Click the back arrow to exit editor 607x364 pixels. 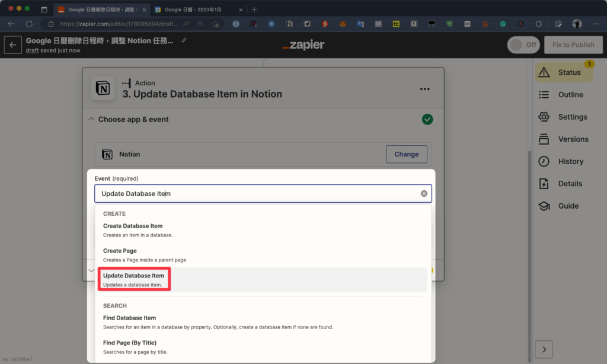pos(13,45)
